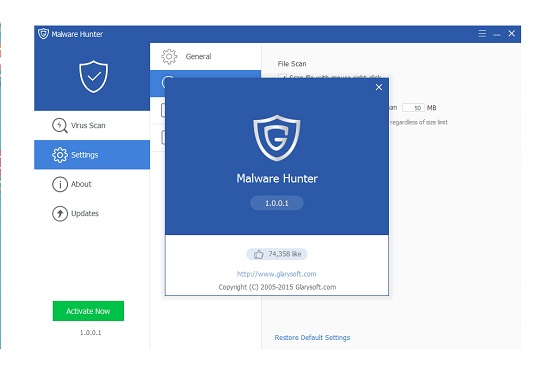This screenshot has height=378, width=550.
Task: Open the Updates page label
Action: click(85, 214)
